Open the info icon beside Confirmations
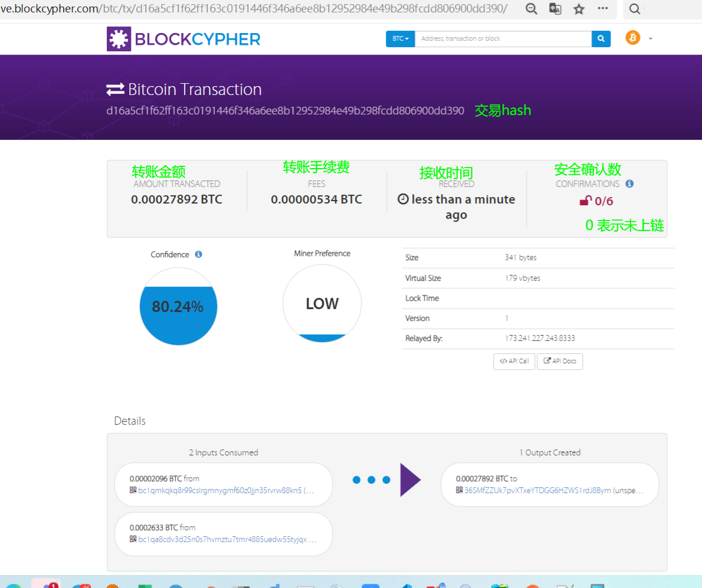 click(x=629, y=184)
